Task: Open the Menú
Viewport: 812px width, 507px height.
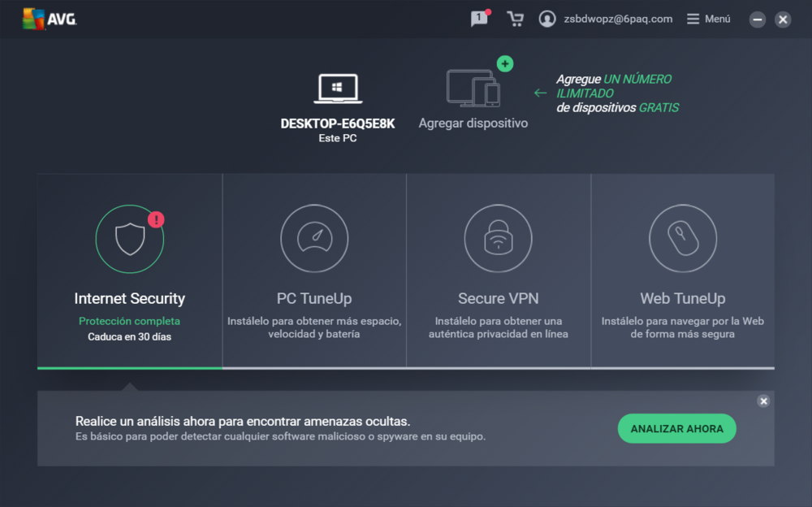Action: point(708,18)
